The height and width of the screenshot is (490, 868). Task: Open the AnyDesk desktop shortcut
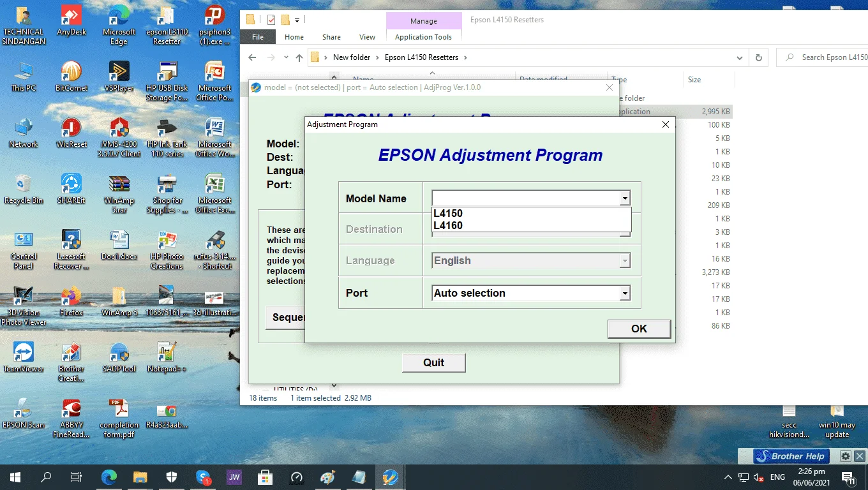click(x=71, y=21)
